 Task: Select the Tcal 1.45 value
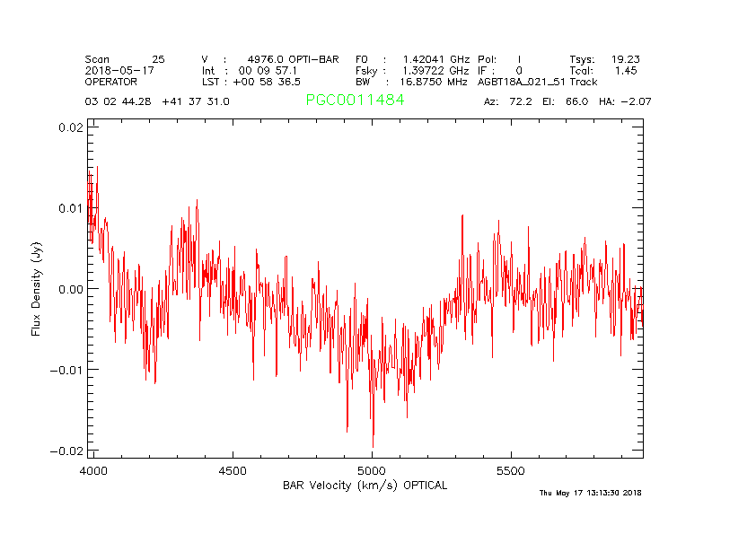coord(604,70)
